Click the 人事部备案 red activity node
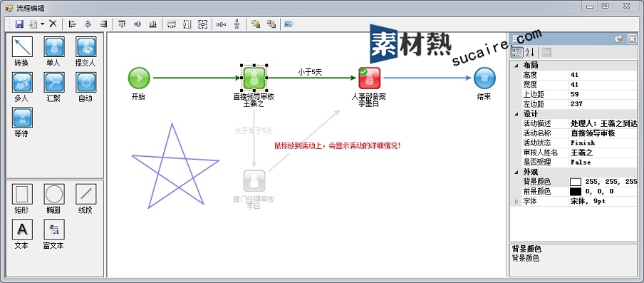 (x=369, y=78)
